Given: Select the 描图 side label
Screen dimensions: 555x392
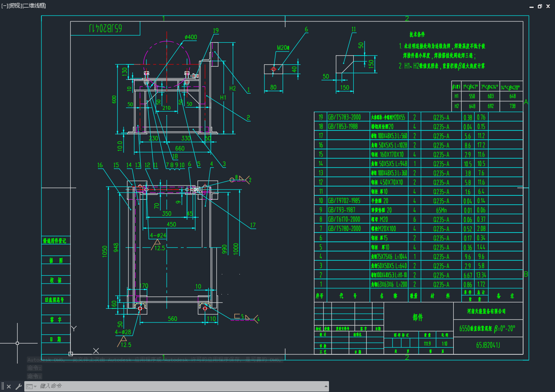Looking at the screenshot, I should coord(56,261).
